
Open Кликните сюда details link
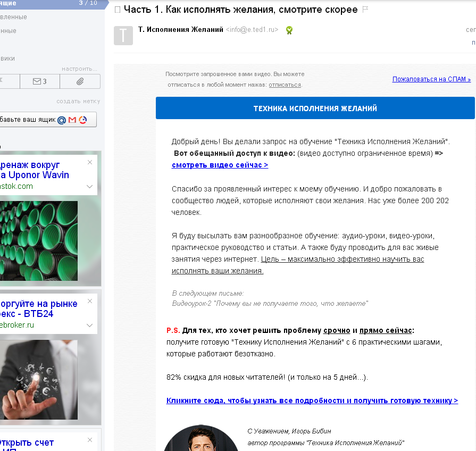click(312, 400)
